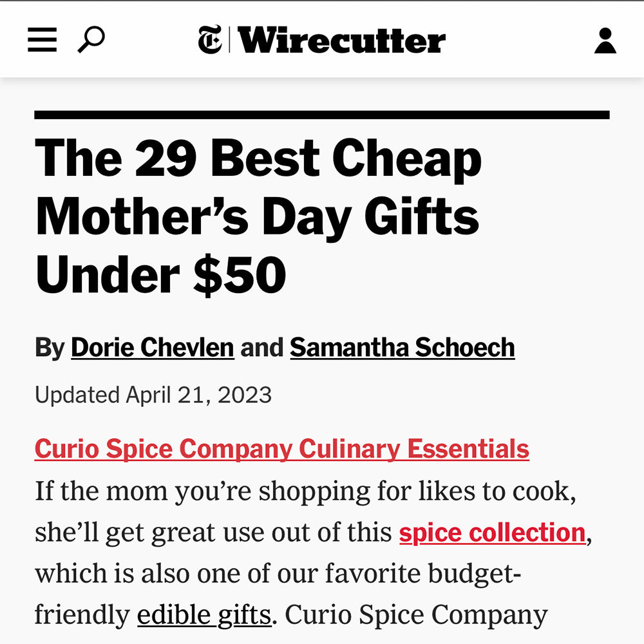Viewport: 644px width, 644px height.
Task: Follow the Curio Spice Company Culinary Essentials link
Action: (x=281, y=449)
